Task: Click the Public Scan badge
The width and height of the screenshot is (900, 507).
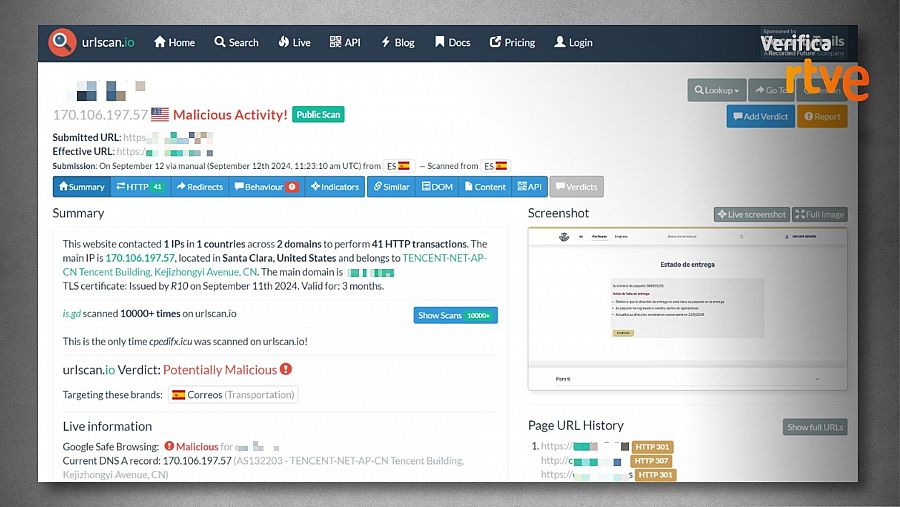Action: (318, 114)
